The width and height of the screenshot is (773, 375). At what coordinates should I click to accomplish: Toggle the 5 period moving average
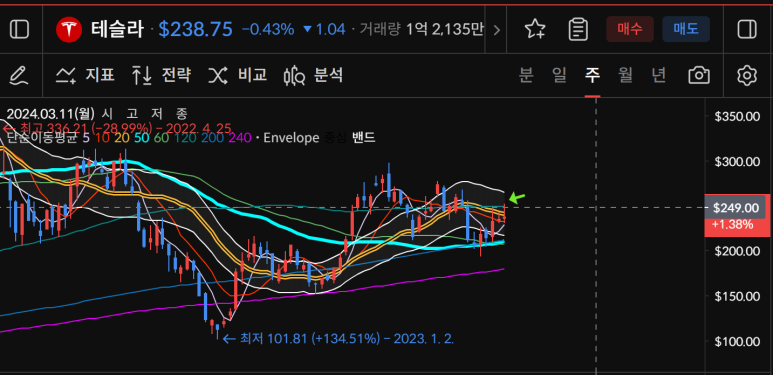86,138
